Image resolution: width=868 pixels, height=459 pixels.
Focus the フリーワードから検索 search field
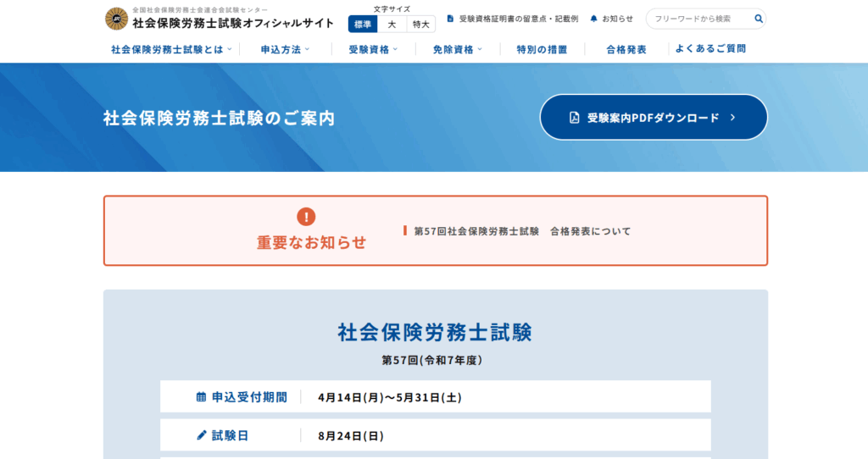(698, 19)
